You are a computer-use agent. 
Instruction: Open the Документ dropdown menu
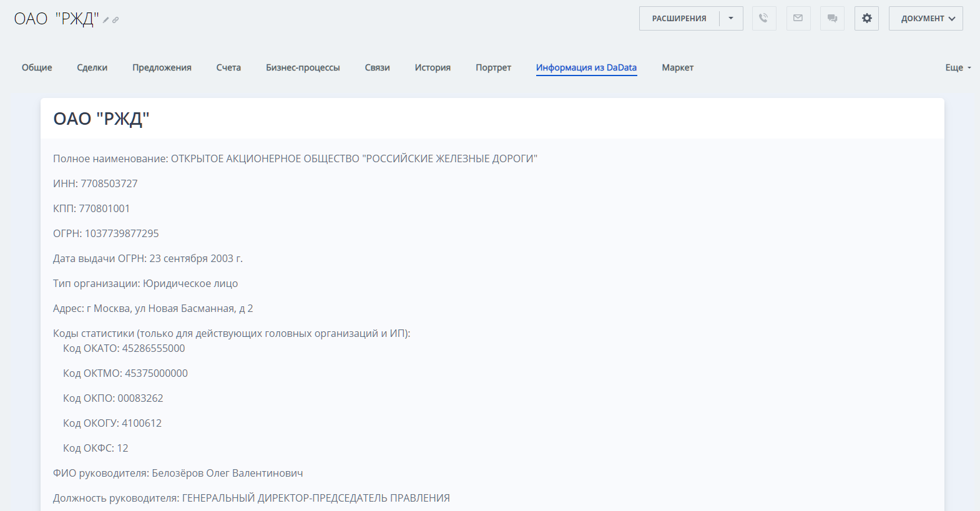pyautogui.click(x=926, y=19)
